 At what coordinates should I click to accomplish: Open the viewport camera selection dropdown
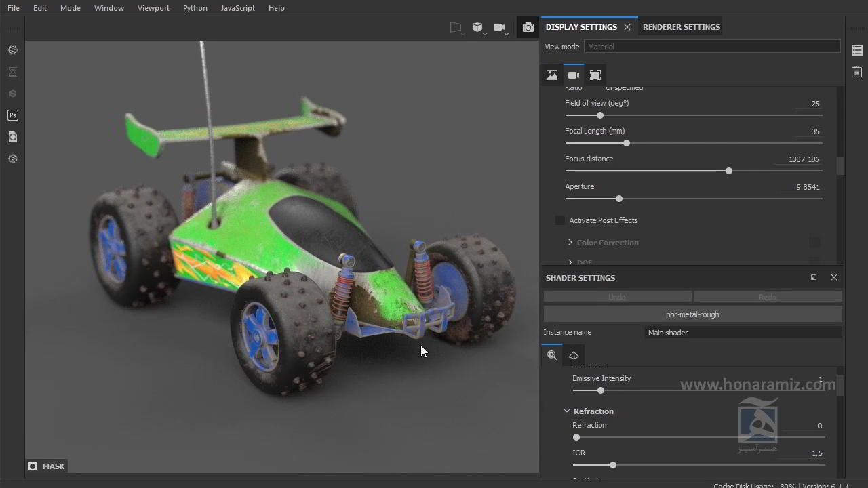(500, 28)
